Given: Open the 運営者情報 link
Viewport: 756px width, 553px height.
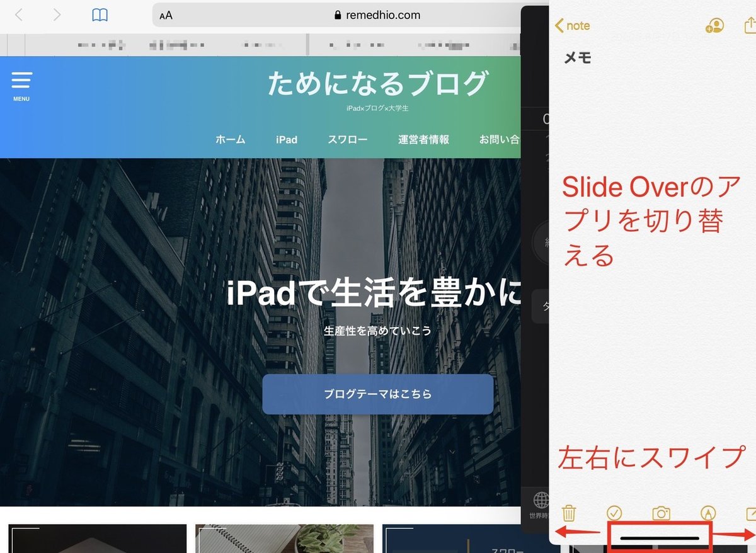Looking at the screenshot, I should click(x=423, y=139).
